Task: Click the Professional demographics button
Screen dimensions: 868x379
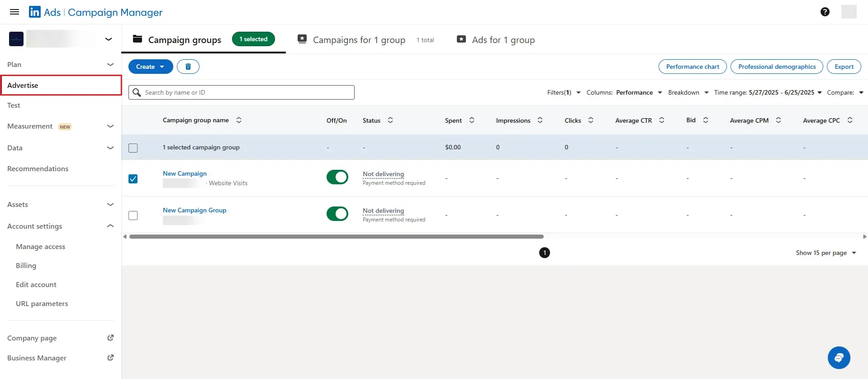Action: 777,67
